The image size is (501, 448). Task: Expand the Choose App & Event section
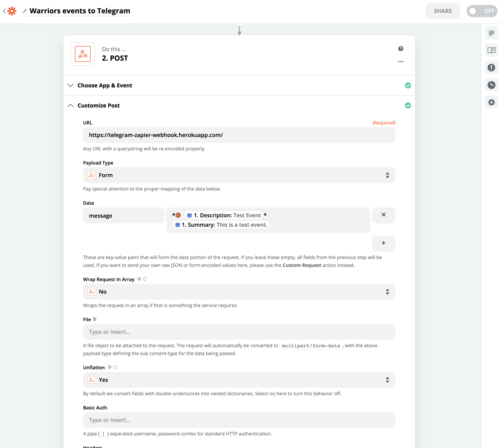105,85
